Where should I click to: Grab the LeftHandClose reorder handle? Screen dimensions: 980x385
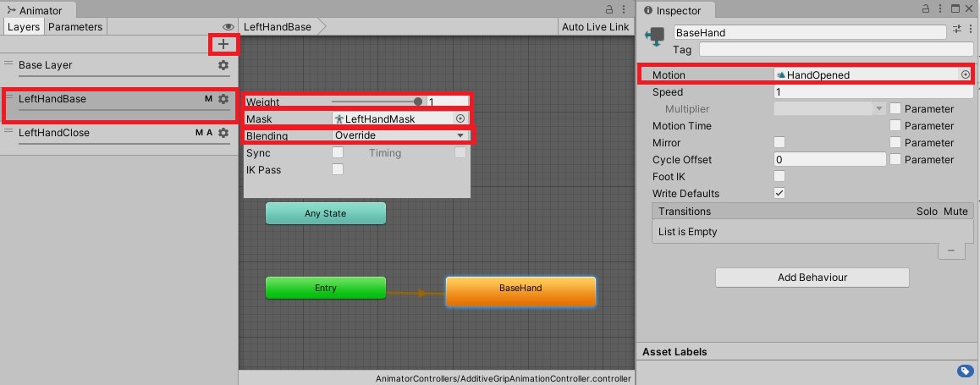(x=8, y=131)
